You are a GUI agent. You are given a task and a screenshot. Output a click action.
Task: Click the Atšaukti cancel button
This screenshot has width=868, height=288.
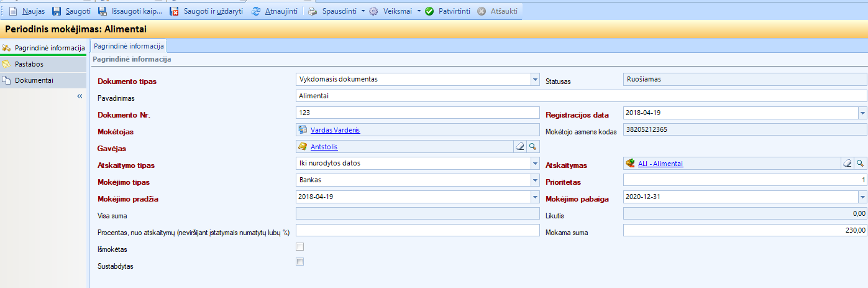(x=497, y=11)
